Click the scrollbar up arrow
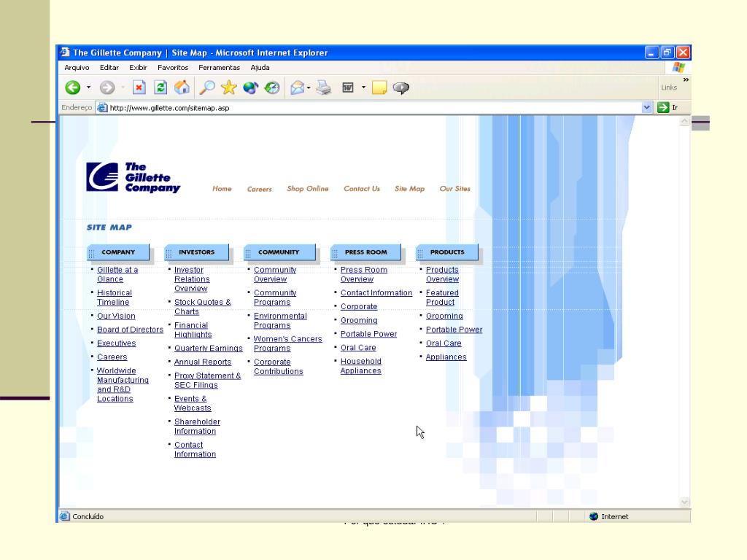The image size is (747, 560). coord(684,122)
